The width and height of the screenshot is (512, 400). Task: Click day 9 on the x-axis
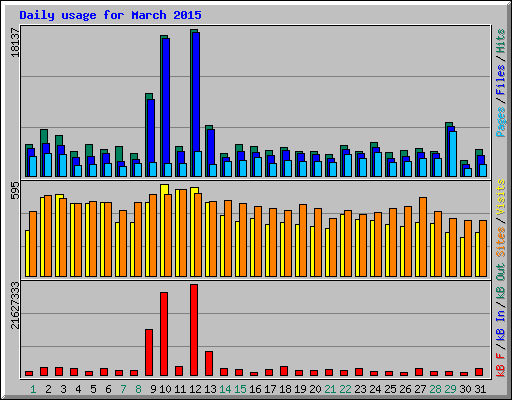153,389
